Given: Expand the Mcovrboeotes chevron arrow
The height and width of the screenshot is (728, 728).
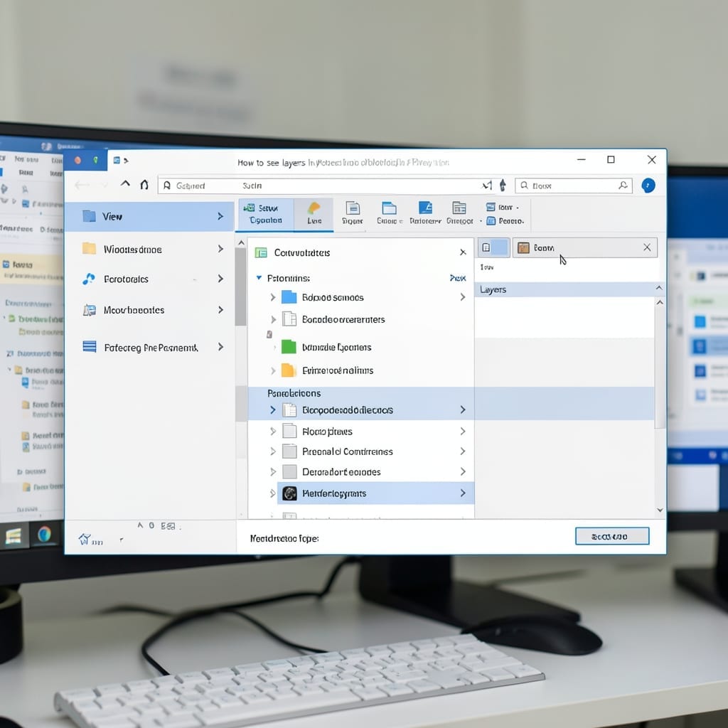Looking at the screenshot, I should pos(220,310).
